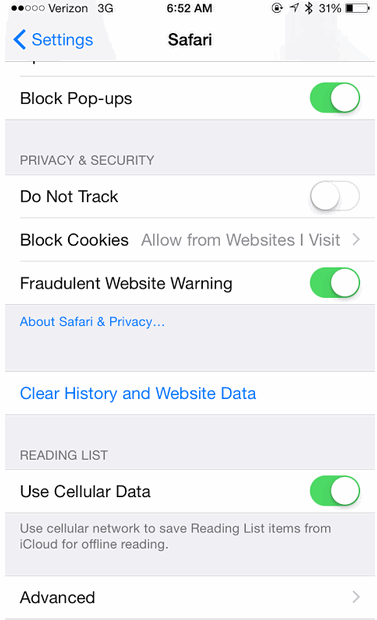The width and height of the screenshot is (377, 620).
Task: Tap the Bluetooth status icon
Action: point(309,8)
